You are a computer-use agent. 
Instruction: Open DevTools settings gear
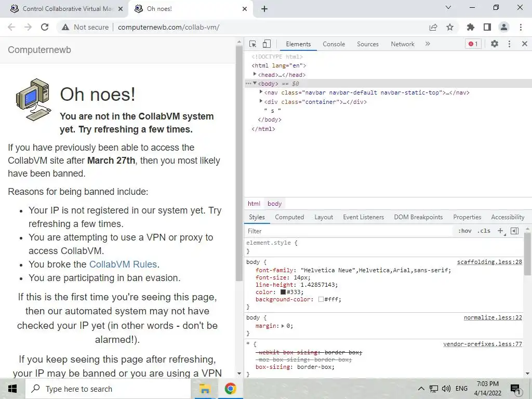point(495,44)
